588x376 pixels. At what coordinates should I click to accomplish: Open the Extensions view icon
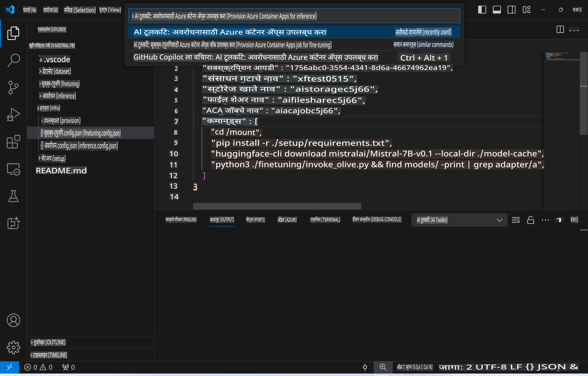13,142
